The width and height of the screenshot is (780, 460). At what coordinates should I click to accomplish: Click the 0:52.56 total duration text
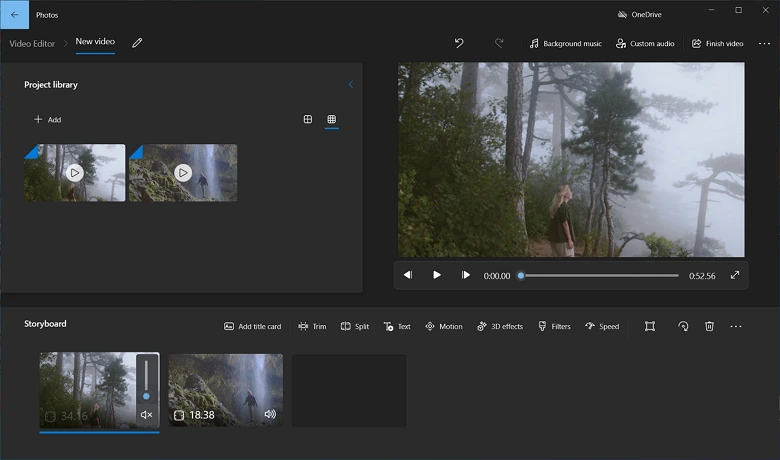702,276
